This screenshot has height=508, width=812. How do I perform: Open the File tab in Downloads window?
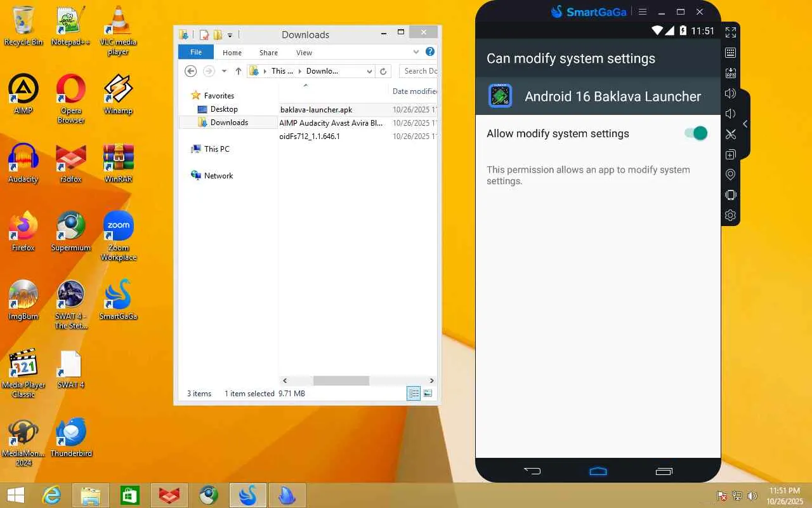pyautogui.click(x=196, y=52)
